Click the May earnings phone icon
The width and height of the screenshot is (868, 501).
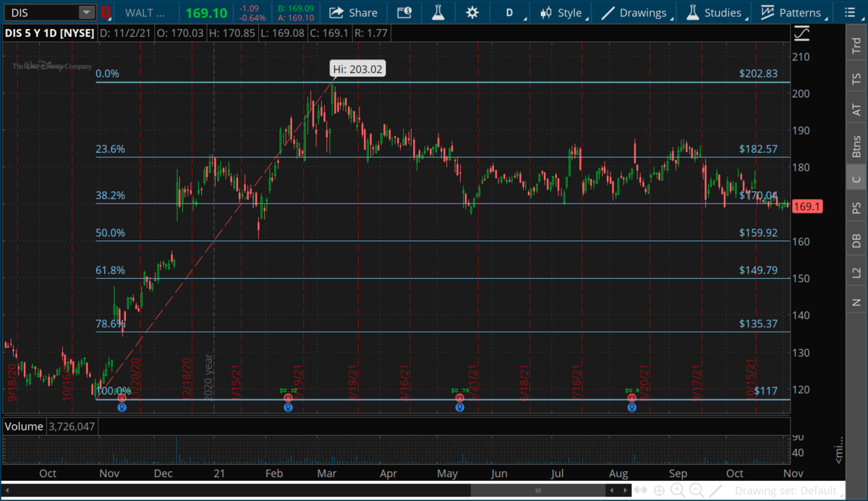click(459, 398)
